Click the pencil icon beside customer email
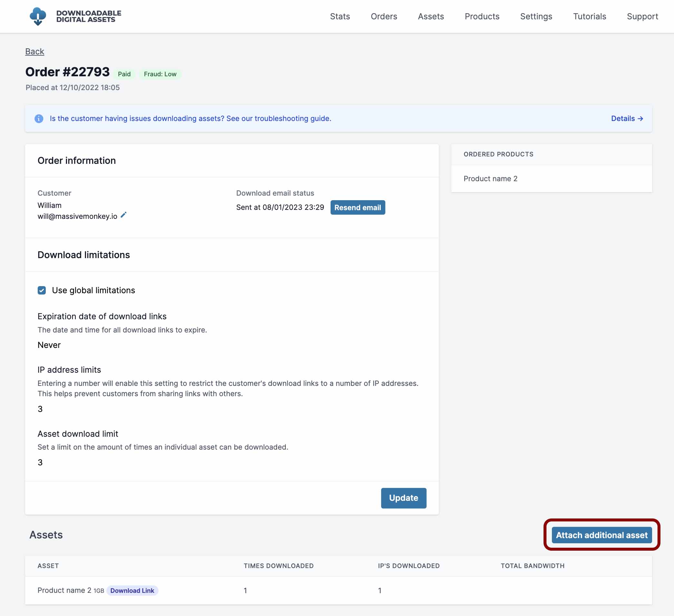The image size is (674, 616). (x=123, y=215)
